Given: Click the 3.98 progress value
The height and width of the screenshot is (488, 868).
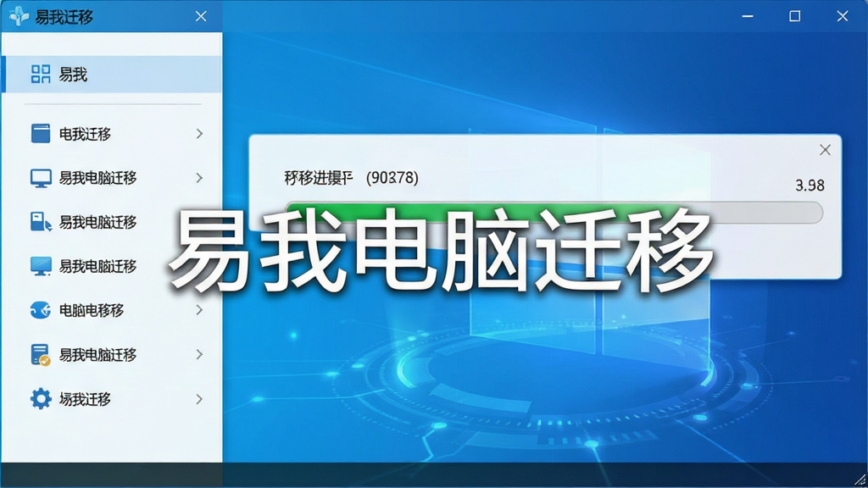Looking at the screenshot, I should [810, 186].
